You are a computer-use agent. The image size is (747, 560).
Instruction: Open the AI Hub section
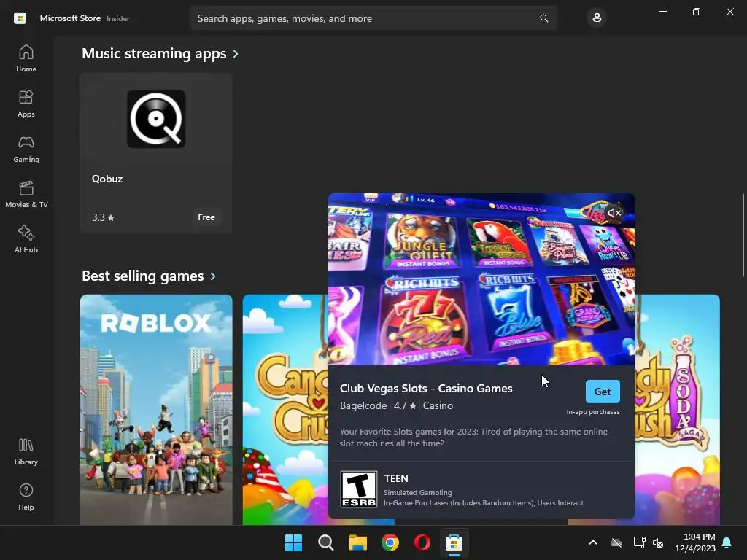(x=26, y=239)
